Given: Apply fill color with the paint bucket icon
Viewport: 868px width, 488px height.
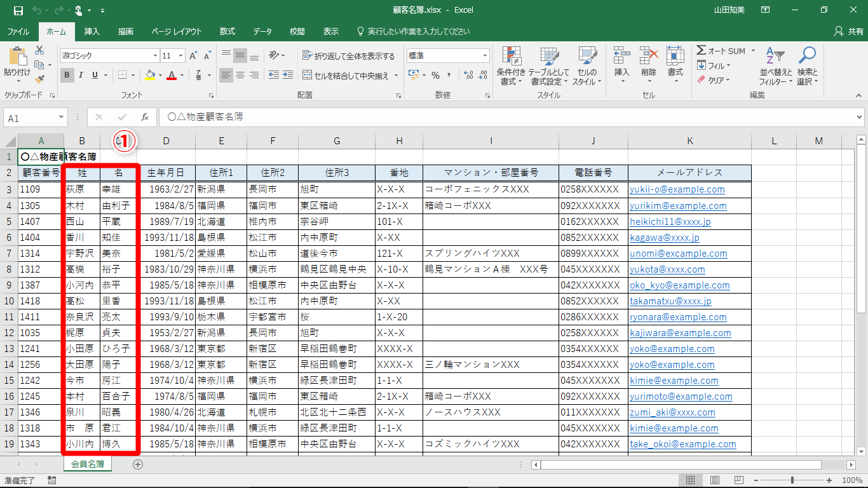Looking at the screenshot, I should click(150, 75).
